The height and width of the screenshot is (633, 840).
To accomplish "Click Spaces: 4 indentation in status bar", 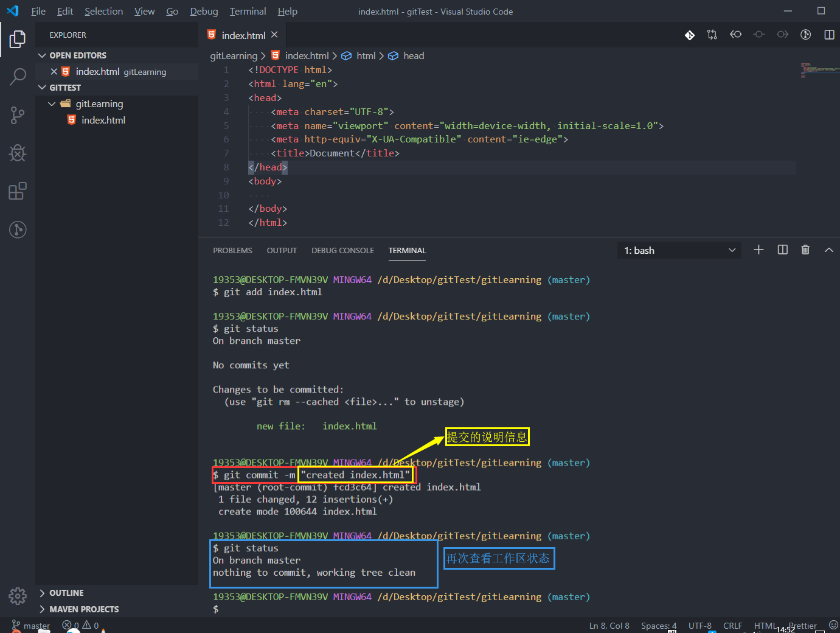I will [x=658, y=626].
